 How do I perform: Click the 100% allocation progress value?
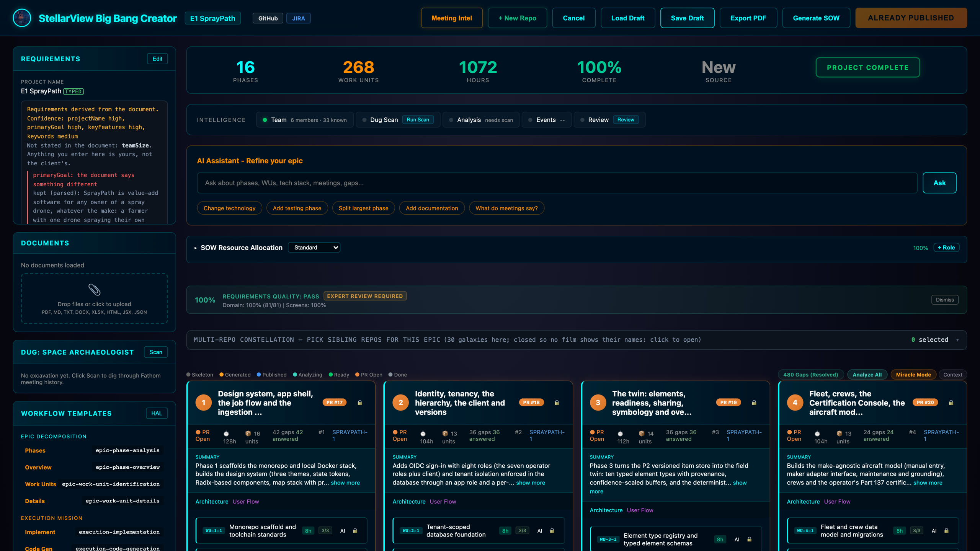pyautogui.click(x=920, y=248)
